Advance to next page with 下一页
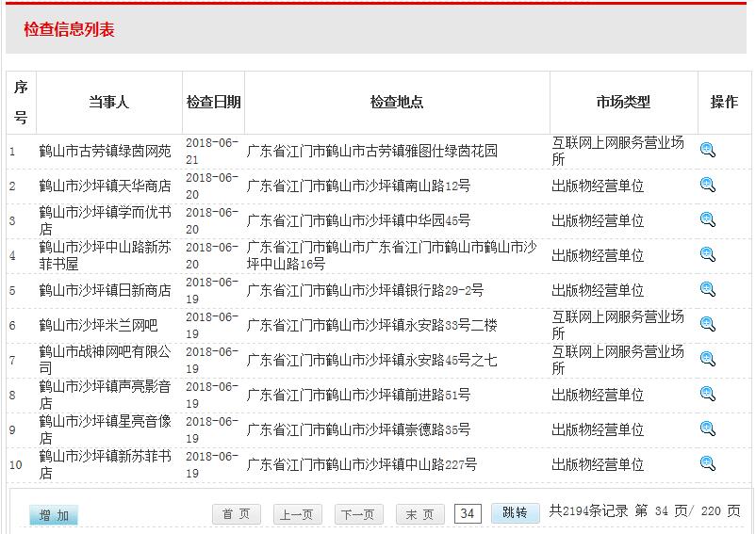Screen dimensions: 756x534 (x=359, y=514)
